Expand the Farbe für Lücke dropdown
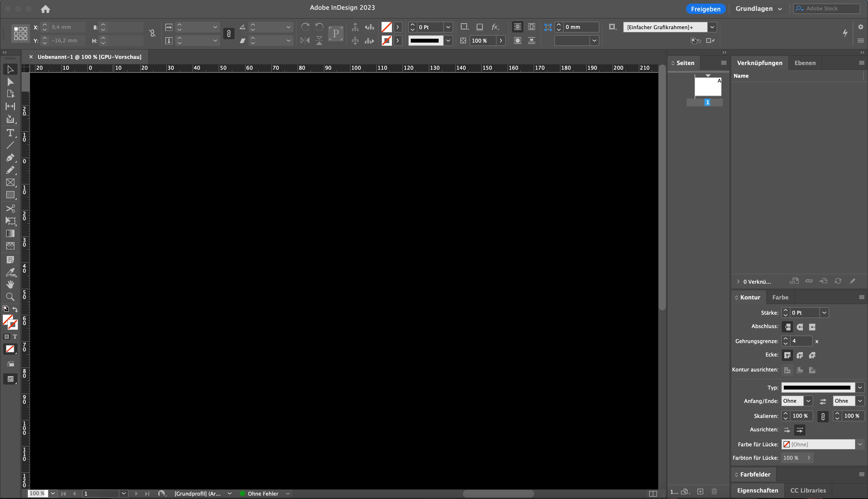 [860, 444]
